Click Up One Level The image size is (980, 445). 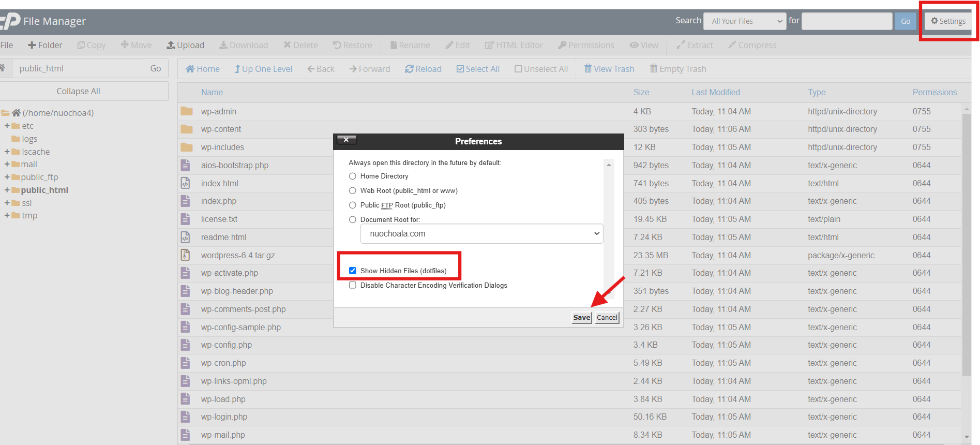pyautogui.click(x=263, y=69)
